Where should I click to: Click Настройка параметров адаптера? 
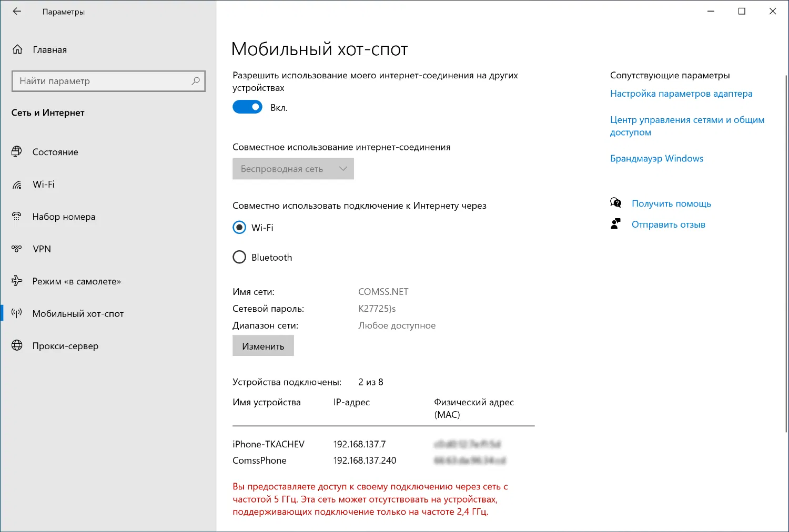681,93
